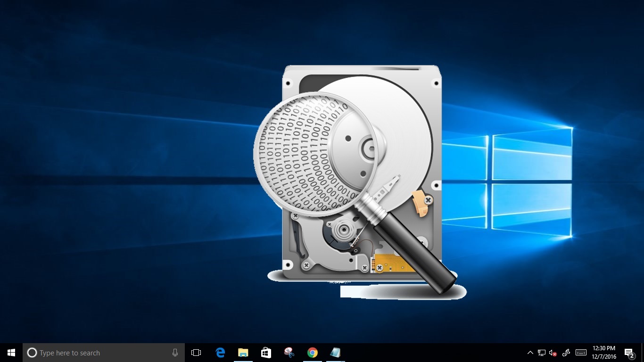Show hidden system tray icons
Screen dimensions: 644x362
pyautogui.click(x=530, y=353)
